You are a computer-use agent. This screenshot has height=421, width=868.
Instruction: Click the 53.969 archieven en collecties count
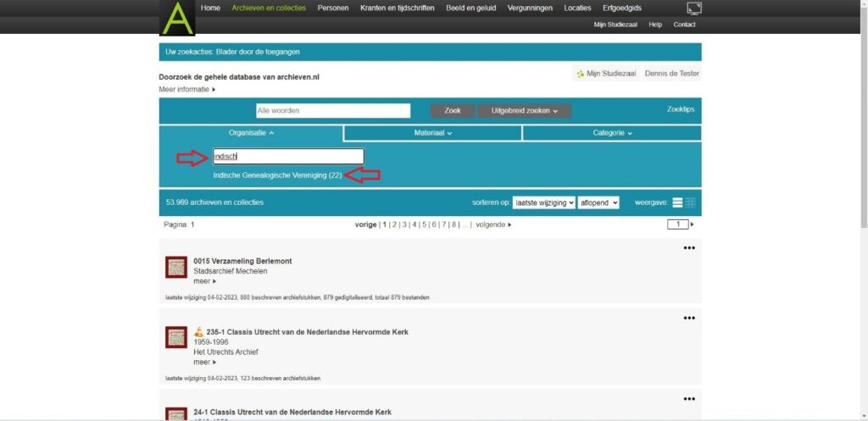(x=214, y=202)
